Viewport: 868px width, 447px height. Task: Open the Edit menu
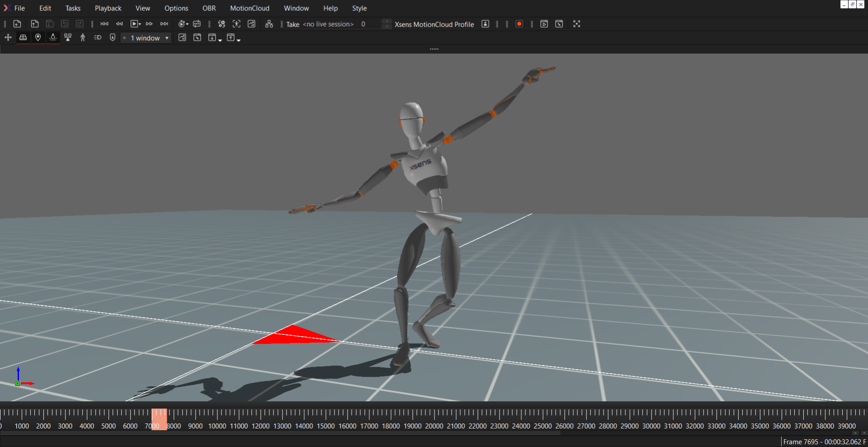coord(45,8)
